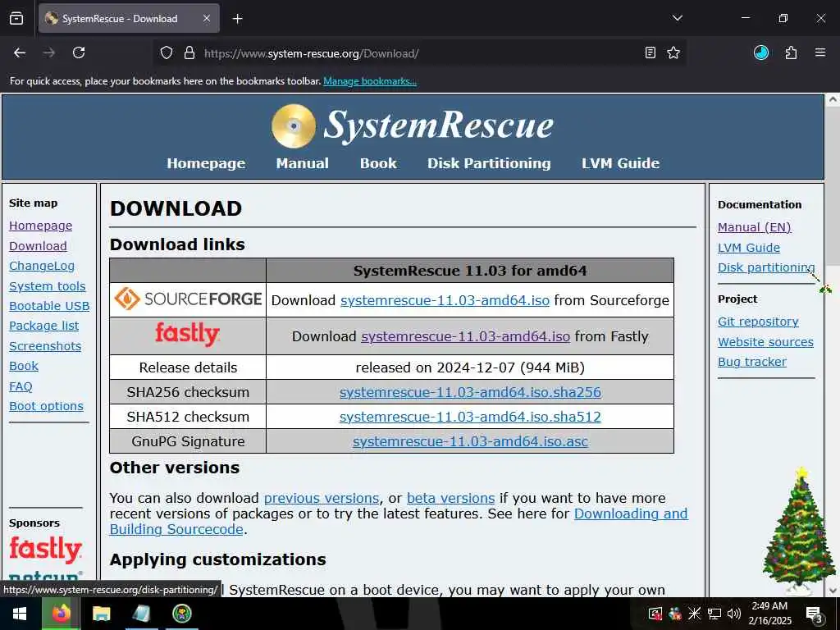Screen dimensions: 840x630
Task: Open the iso.sha512 checksum link
Action: [x=470, y=417]
